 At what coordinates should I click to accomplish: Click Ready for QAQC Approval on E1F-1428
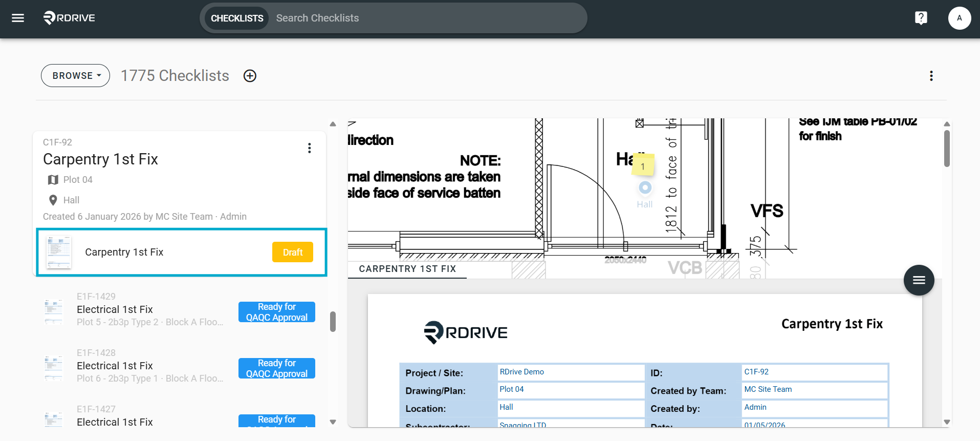coord(277,368)
